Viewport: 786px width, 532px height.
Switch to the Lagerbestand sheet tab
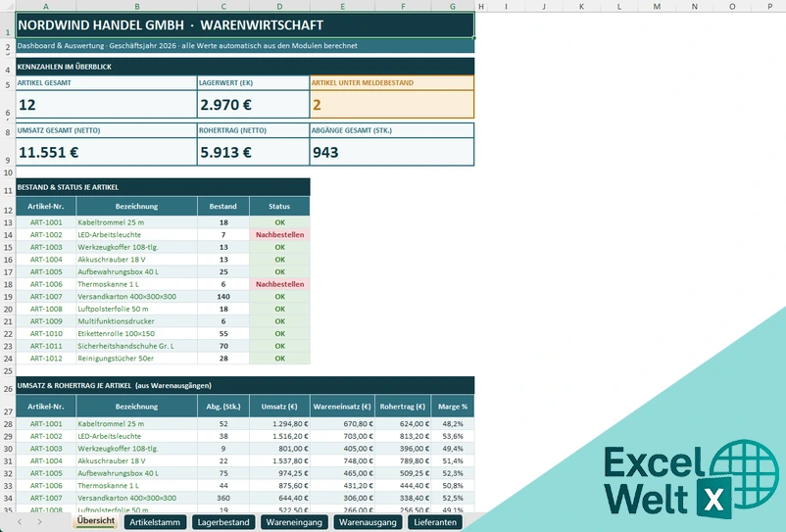[223, 522]
